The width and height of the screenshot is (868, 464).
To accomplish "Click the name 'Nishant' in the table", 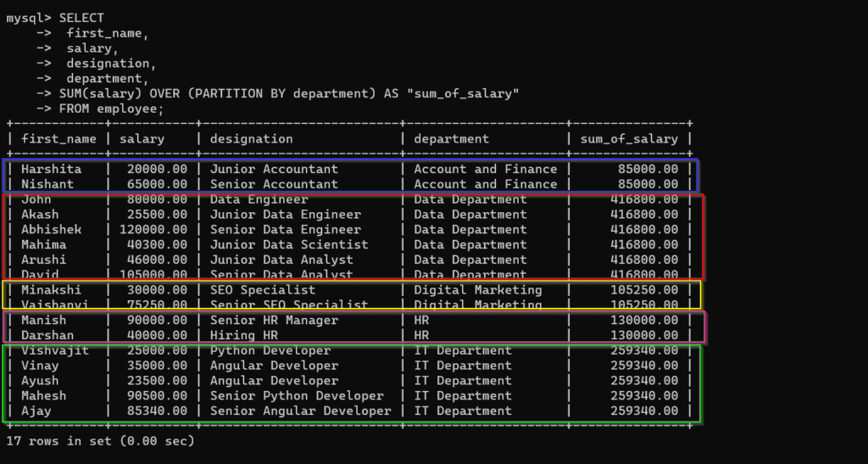I will click(x=47, y=184).
